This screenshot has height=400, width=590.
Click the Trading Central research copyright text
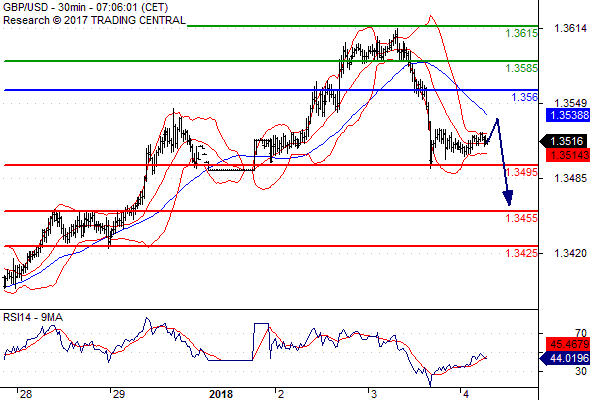point(94,20)
